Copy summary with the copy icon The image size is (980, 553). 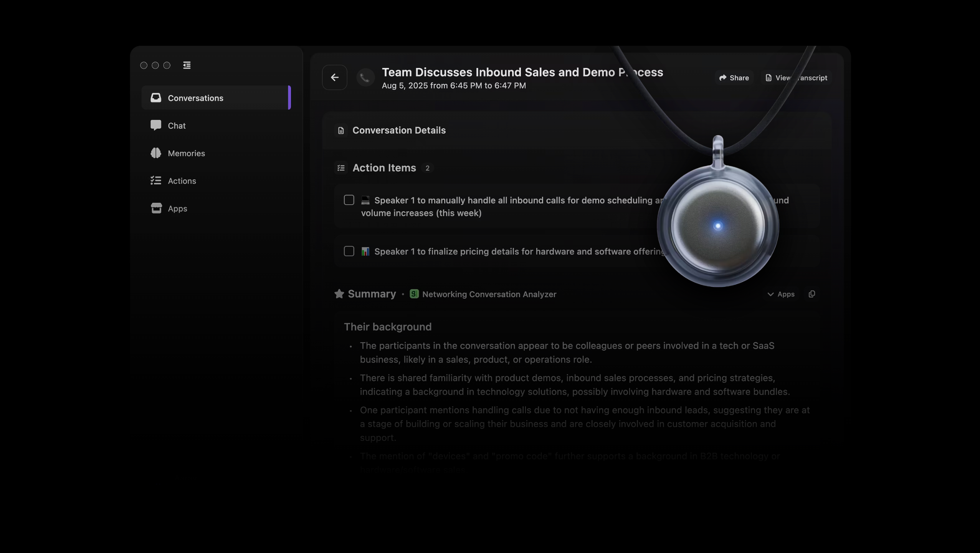click(811, 294)
